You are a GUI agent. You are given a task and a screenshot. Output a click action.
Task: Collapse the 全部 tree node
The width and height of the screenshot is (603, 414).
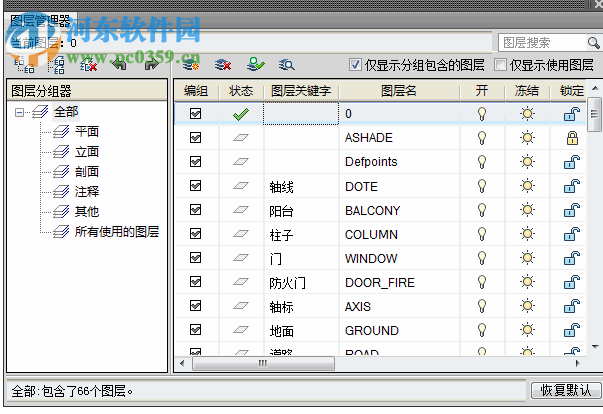coord(18,113)
